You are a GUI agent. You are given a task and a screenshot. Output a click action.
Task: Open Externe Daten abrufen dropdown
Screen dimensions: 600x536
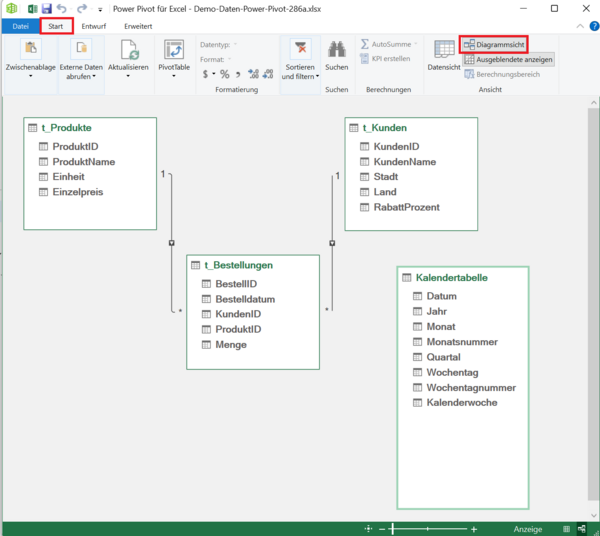click(80, 70)
